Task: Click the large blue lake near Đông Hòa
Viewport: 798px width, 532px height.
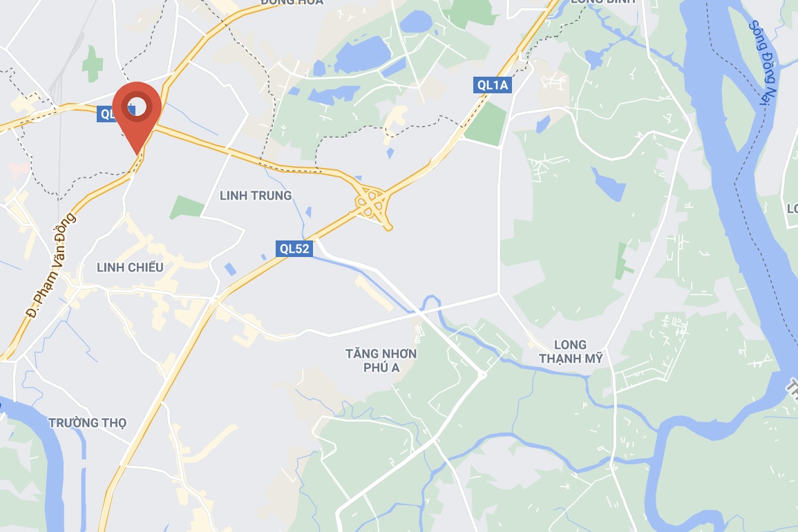Action: [x=362, y=55]
